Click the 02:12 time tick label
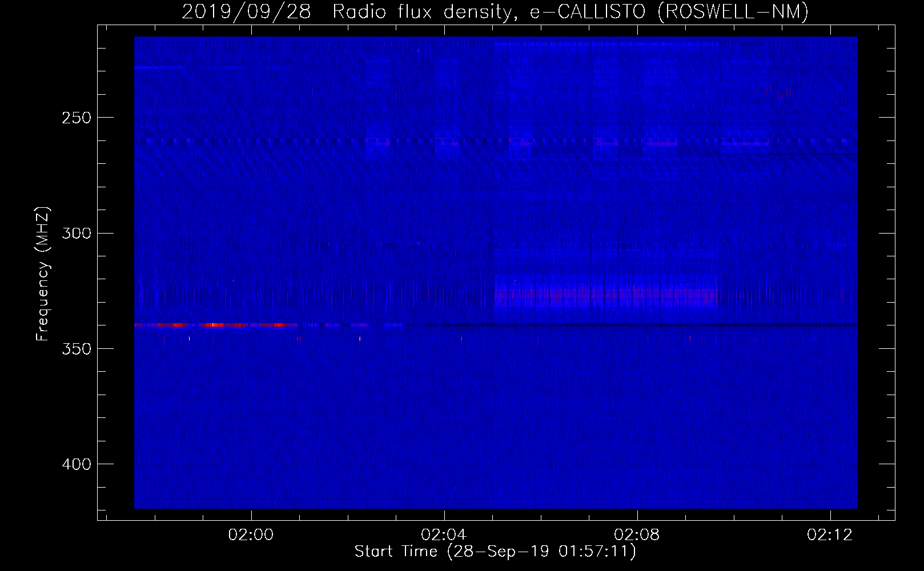 (x=830, y=534)
